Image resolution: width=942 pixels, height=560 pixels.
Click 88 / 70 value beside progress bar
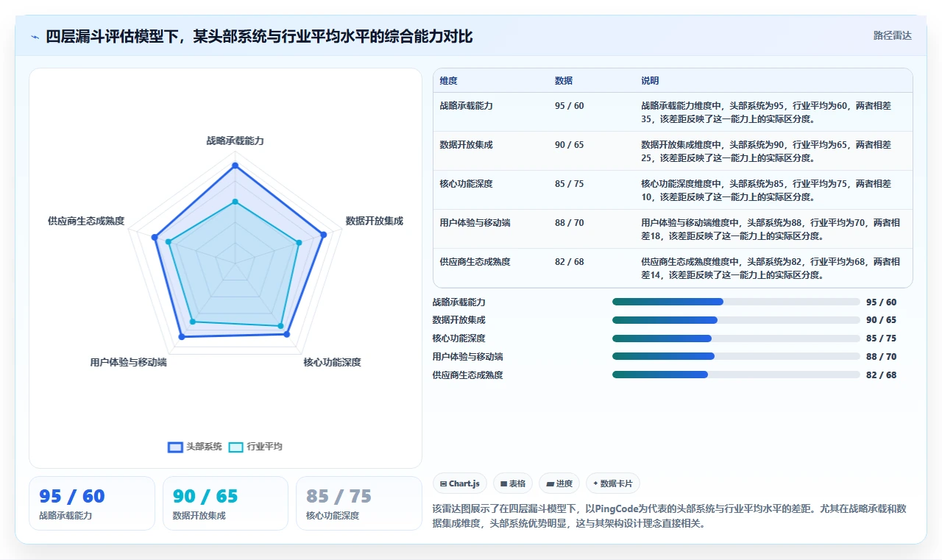click(881, 357)
